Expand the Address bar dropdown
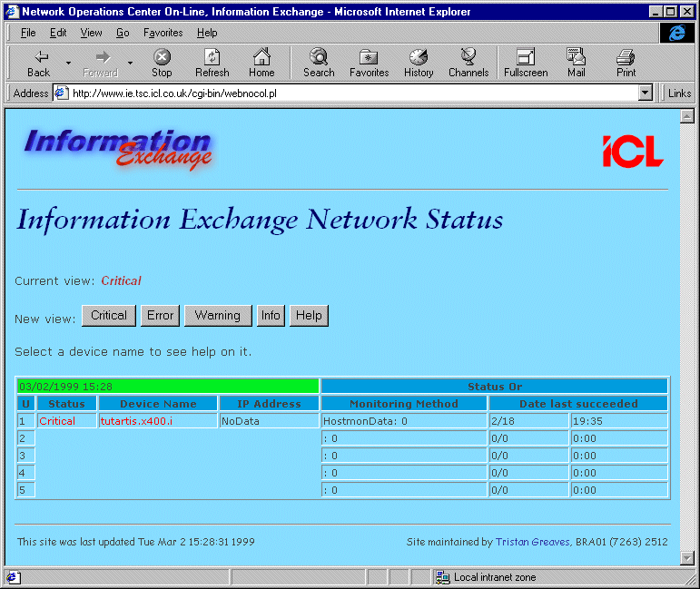The width and height of the screenshot is (700, 589). point(646,93)
